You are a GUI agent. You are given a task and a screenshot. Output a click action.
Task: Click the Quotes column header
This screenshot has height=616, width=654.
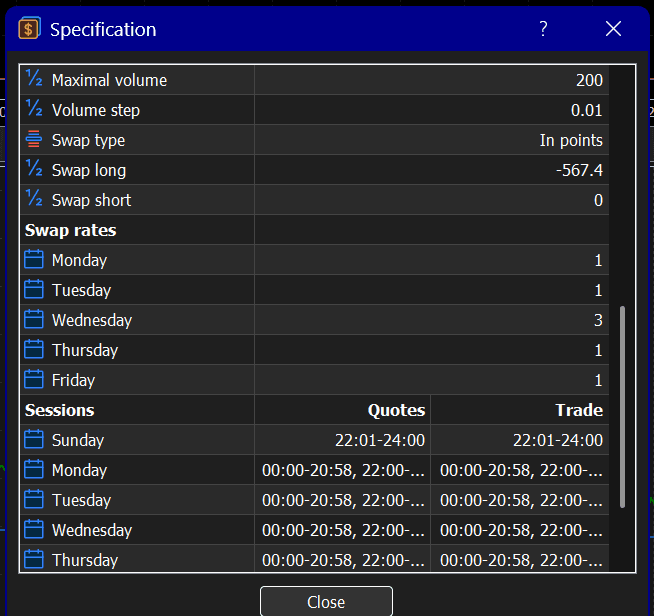[x=396, y=410]
